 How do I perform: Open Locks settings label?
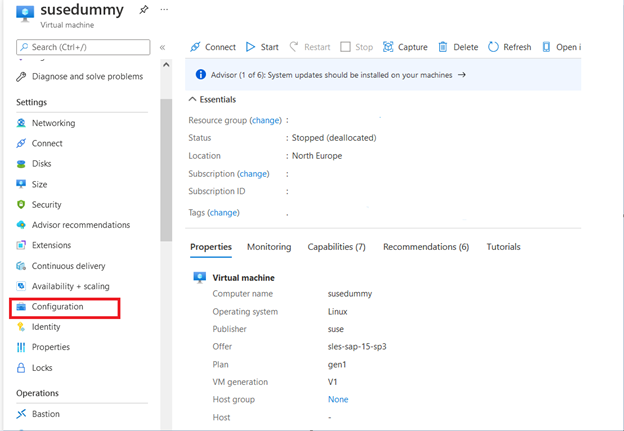coord(42,368)
